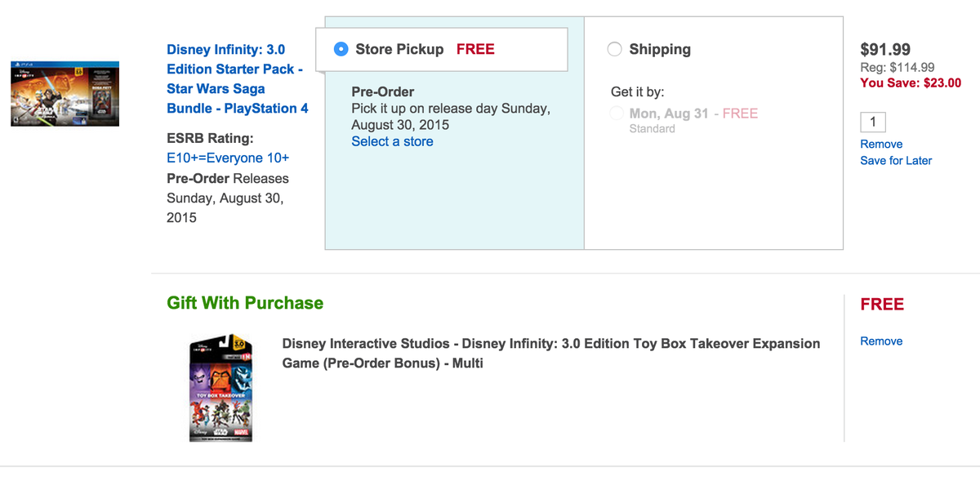This screenshot has width=980, height=490.
Task: Choose the Mon, Aug 31 Standard delivery radio
Action: click(x=617, y=114)
